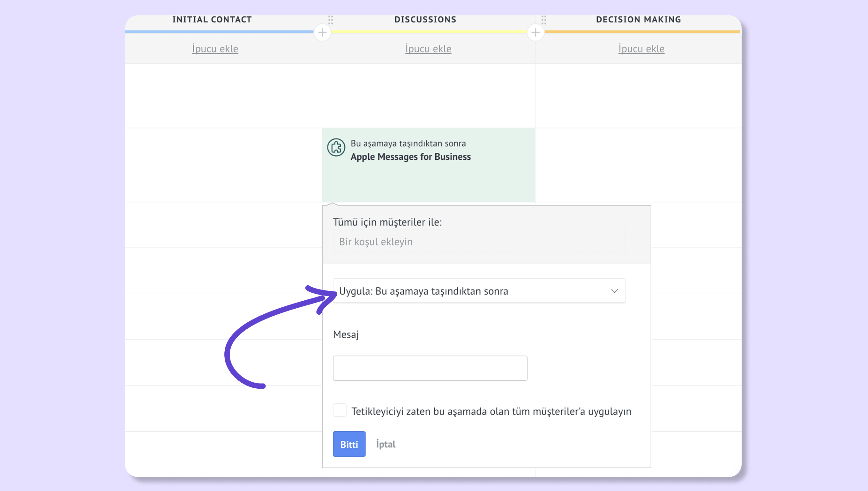The image size is (868, 491).
Task: Click the chevron arrow in Uygula dropdown
Action: coord(615,291)
